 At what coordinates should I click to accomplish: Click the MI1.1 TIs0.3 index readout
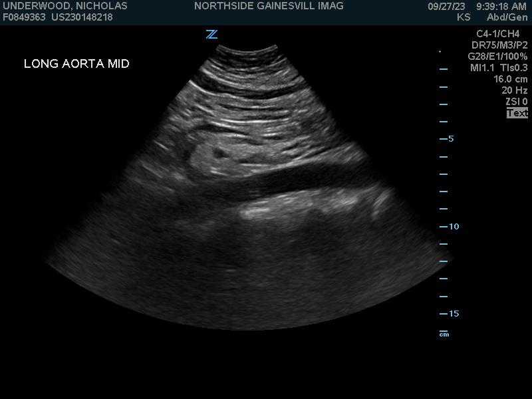coord(499,68)
